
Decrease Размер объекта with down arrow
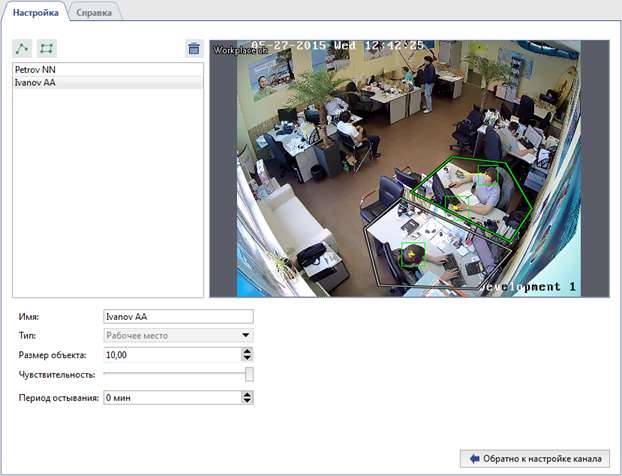[x=247, y=358]
